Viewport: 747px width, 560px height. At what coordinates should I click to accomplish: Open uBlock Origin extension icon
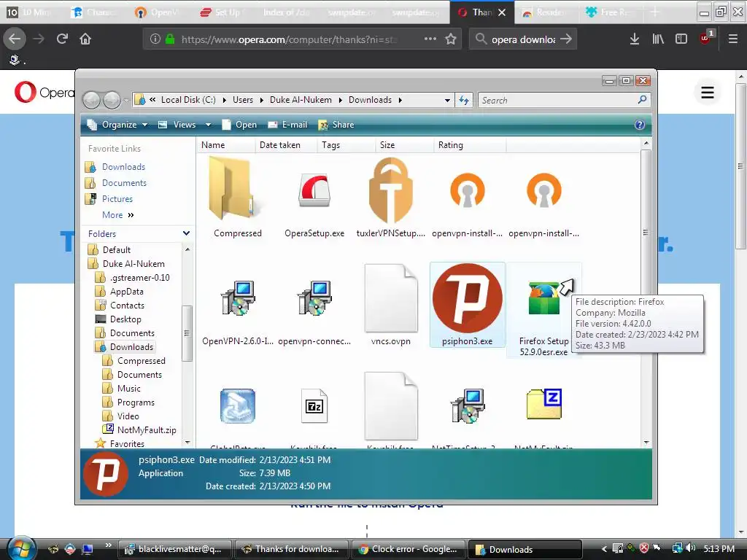pos(706,38)
